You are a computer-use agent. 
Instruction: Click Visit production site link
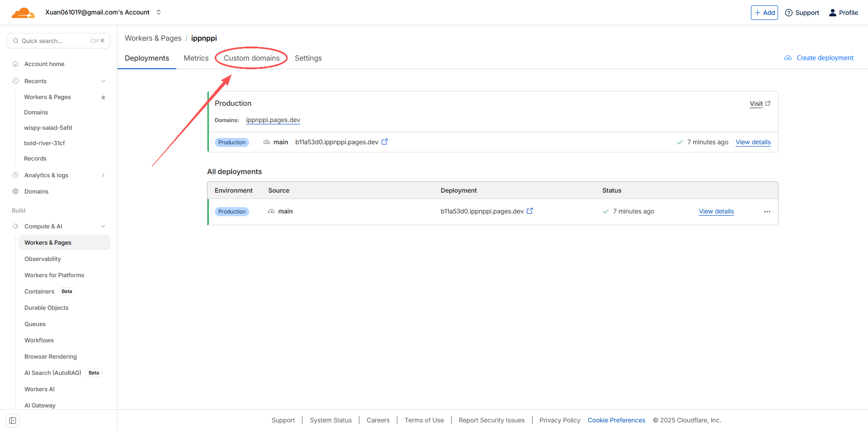pyautogui.click(x=760, y=104)
